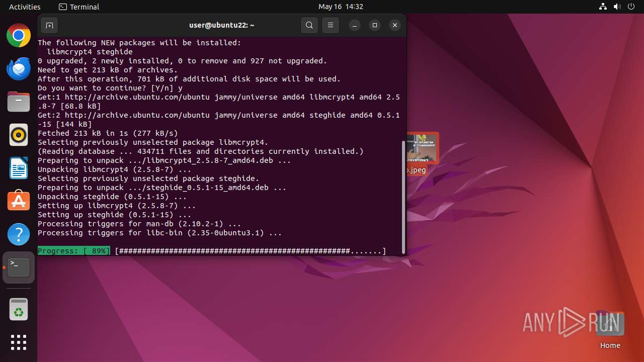Launch LibreOffice Writer from the dock
Image resolution: width=644 pixels, height=362 pixels.
click(19, 168)
